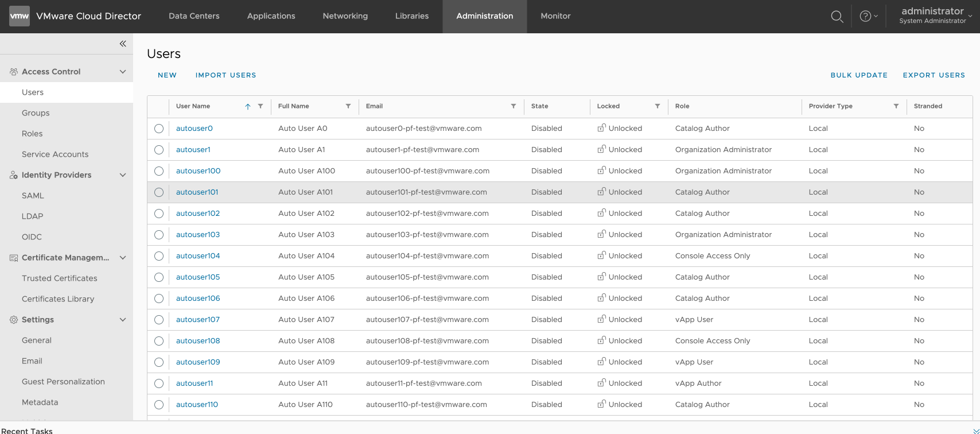Collapse the Access Control section
The height and width of the screenshot is (434, 980).
click(x=123, y=72)
